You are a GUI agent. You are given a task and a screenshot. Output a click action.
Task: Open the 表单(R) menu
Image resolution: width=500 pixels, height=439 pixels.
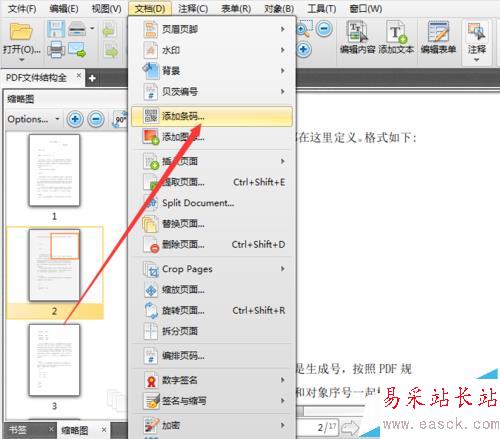pos(236,9)
